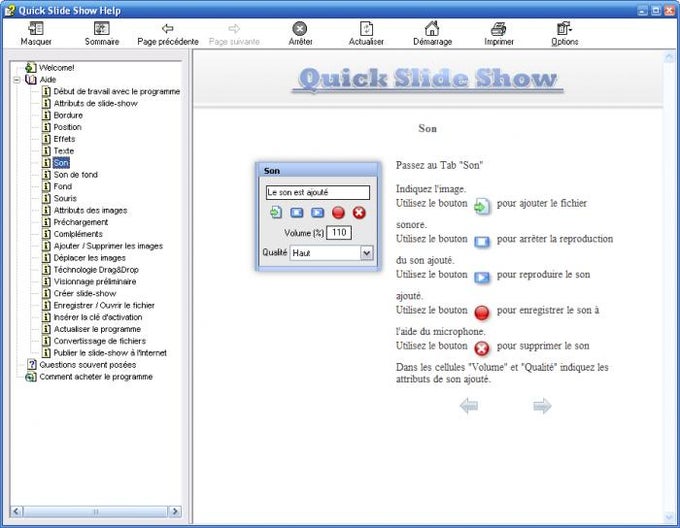This screenshot has height=528, width=680.
Task: Select the Position topic
Action: pos(67,127)
